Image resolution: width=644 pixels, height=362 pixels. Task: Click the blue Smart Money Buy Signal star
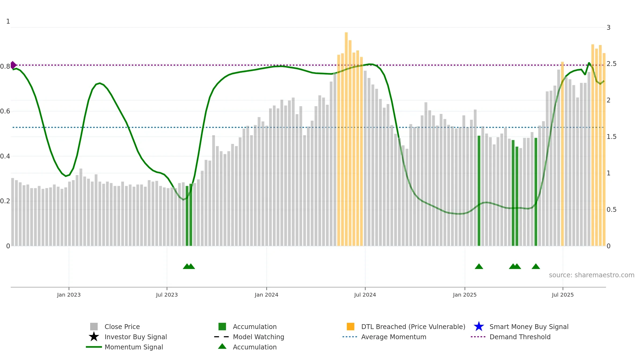click(479, 327)
